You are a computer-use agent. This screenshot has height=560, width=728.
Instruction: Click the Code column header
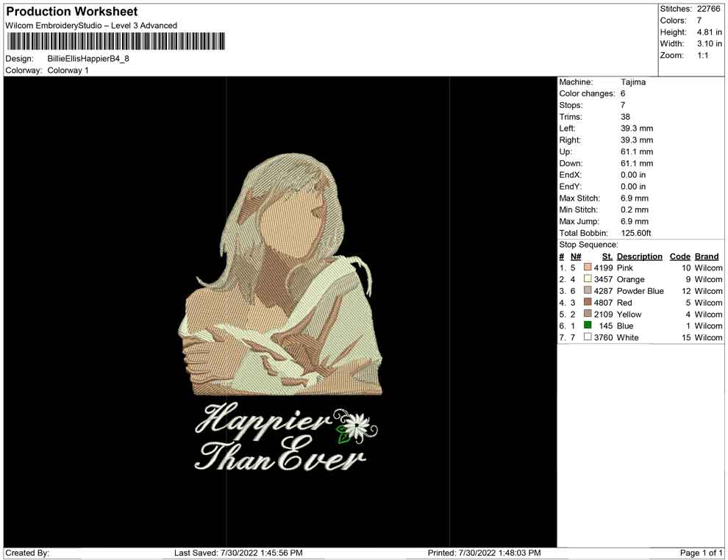679,256
